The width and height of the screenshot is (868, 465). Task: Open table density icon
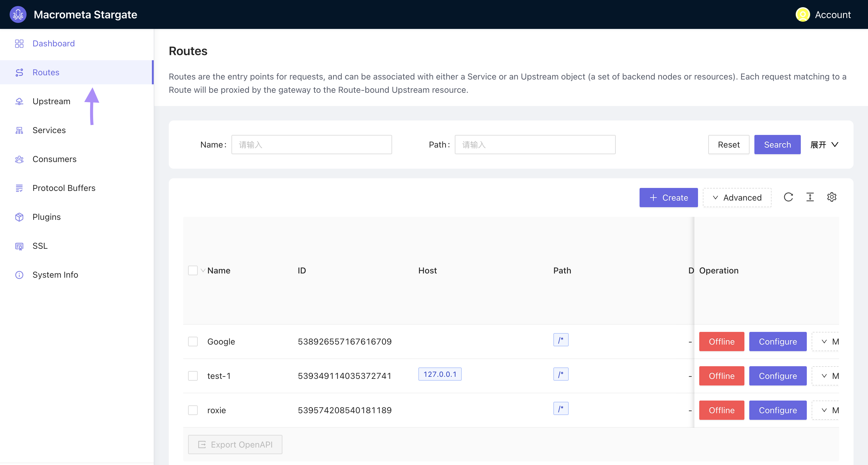[810, 197]
